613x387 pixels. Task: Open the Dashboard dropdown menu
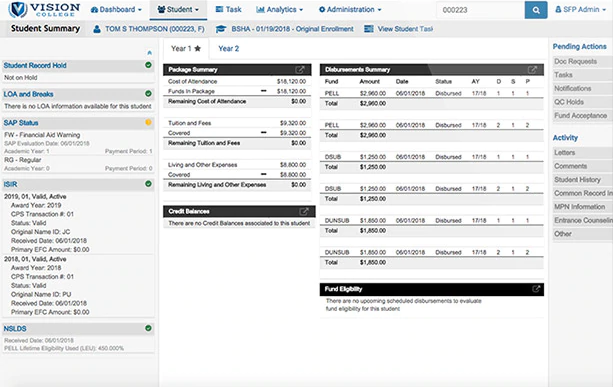tap(116, 9)
